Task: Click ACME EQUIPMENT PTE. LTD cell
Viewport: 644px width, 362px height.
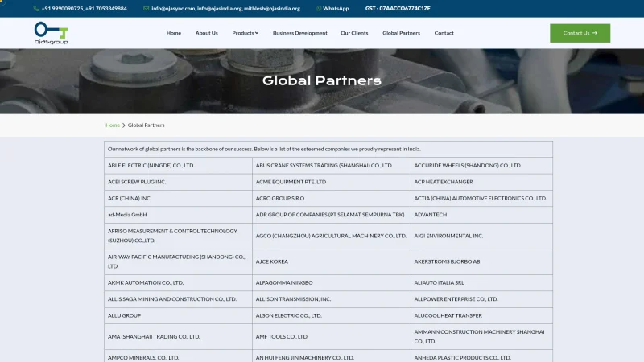Action: (332, 182)
